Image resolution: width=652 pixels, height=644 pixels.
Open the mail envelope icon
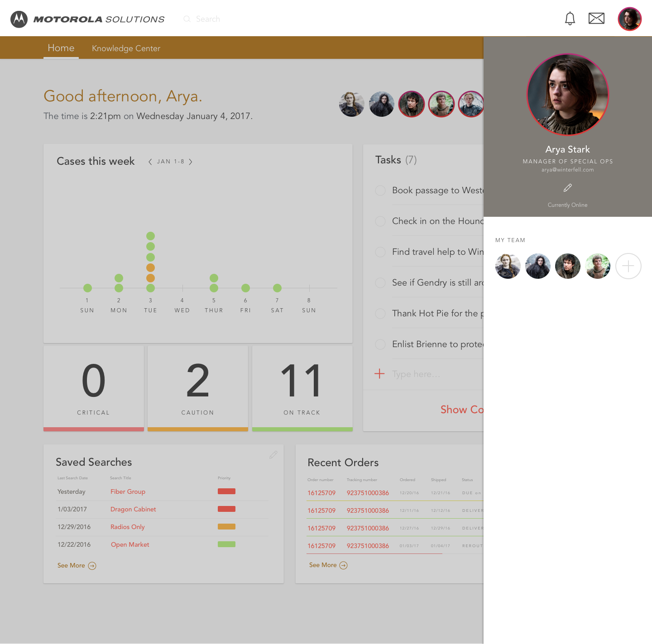[x=596, y=19]
